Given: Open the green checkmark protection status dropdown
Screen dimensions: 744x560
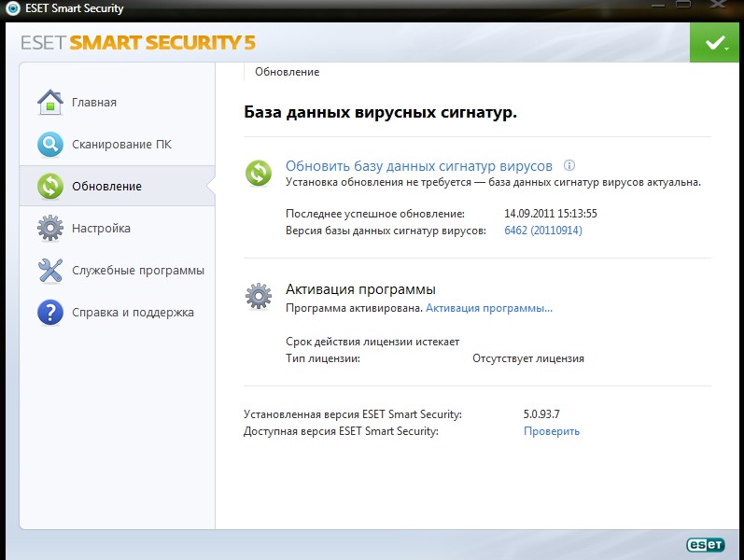Looking at the screenshot, I should 716,43.
